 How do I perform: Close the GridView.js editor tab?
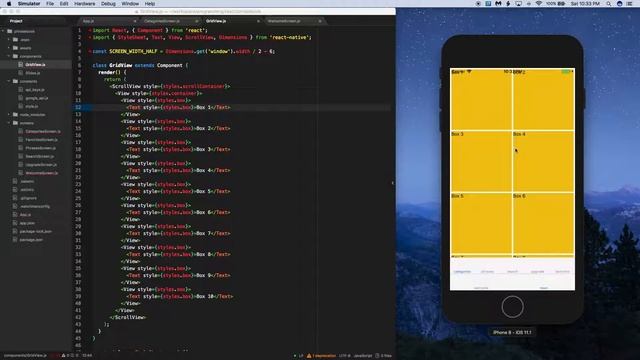258,21
